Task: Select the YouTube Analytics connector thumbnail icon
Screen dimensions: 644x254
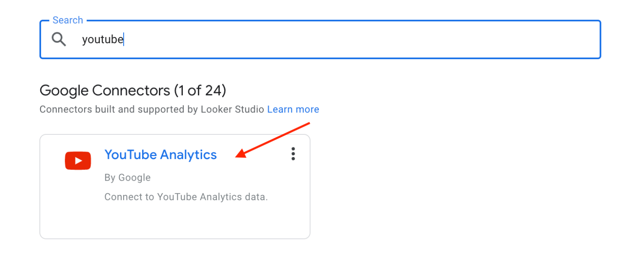Action: 78,160
